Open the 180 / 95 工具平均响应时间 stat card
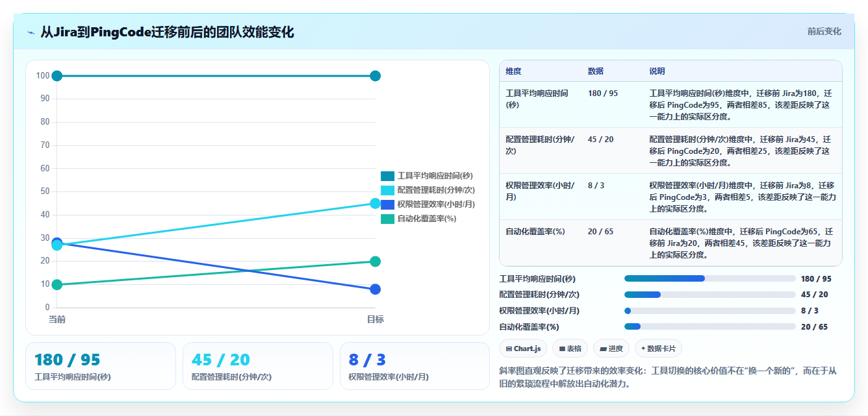The height and width of the screenshot is (416, 868). [101, 366]
